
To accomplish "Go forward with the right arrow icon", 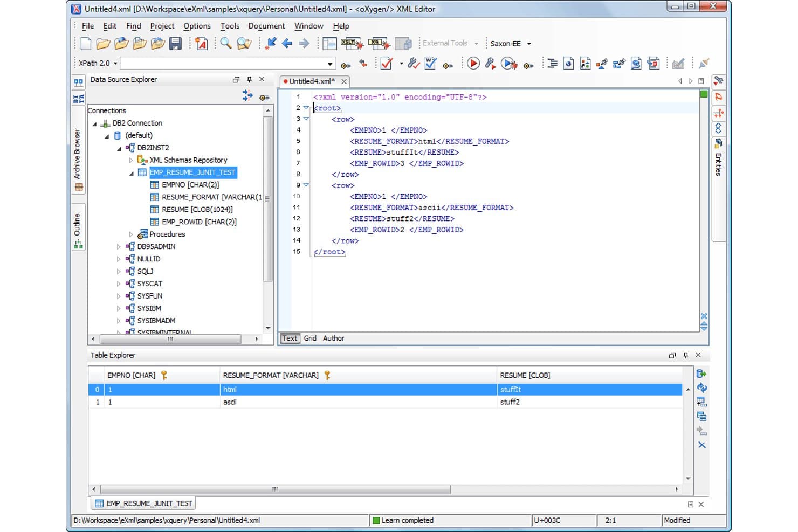I will coord(304,44).
